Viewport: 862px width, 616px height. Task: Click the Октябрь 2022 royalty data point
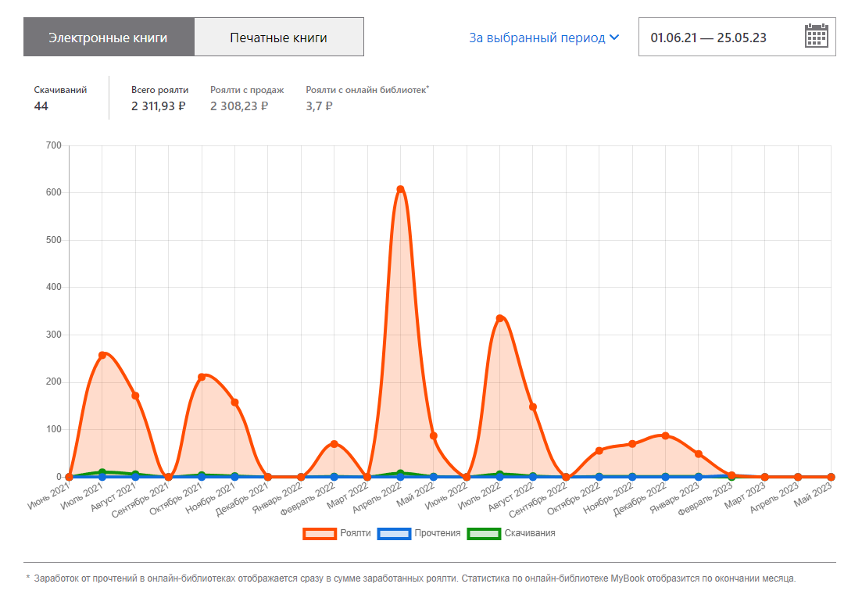coord(599,450)
